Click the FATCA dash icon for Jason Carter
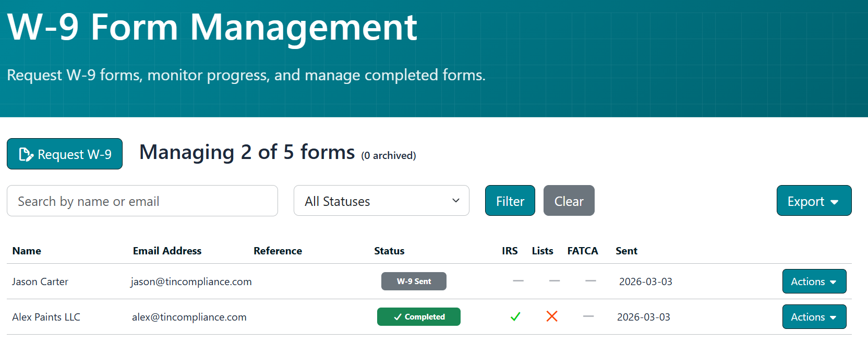The width and height of the screenshot is (868, 343). (590, 281)
